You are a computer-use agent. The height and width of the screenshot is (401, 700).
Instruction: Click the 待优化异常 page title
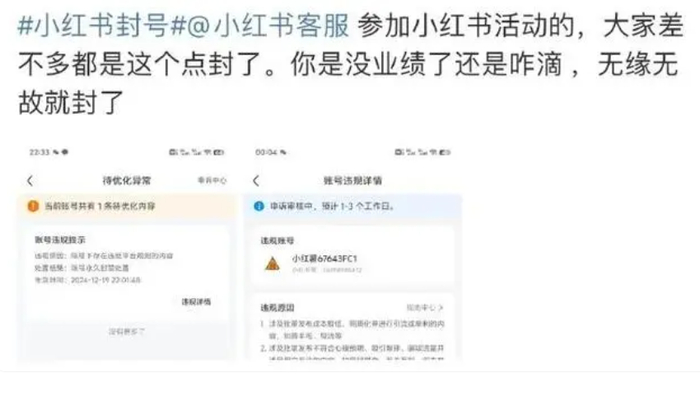click(x=127, y=180)
